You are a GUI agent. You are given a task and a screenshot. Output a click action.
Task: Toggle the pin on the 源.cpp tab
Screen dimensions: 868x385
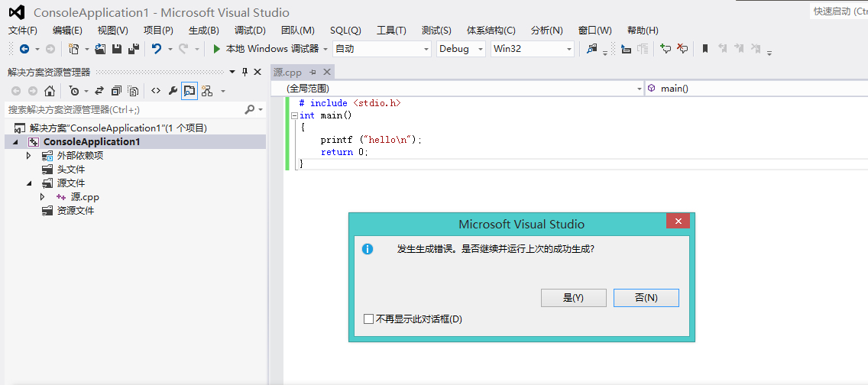(x=313, y=72)
